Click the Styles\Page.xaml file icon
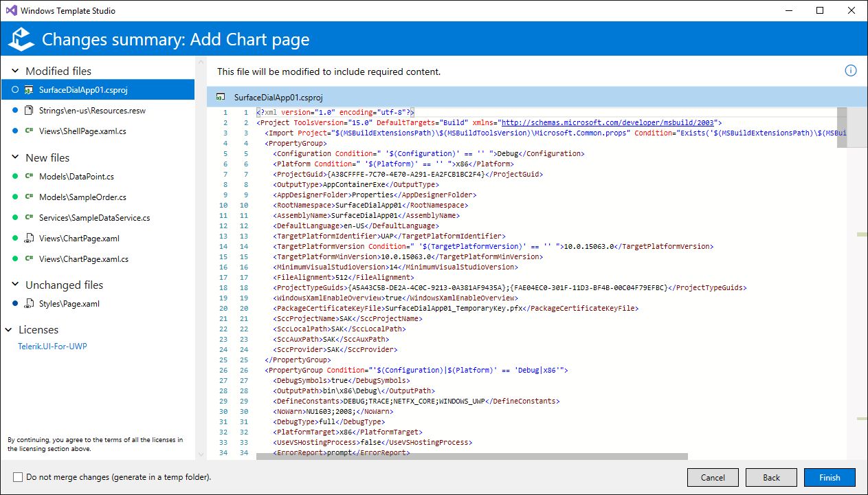868x495 pixels. tap(29, 303)
